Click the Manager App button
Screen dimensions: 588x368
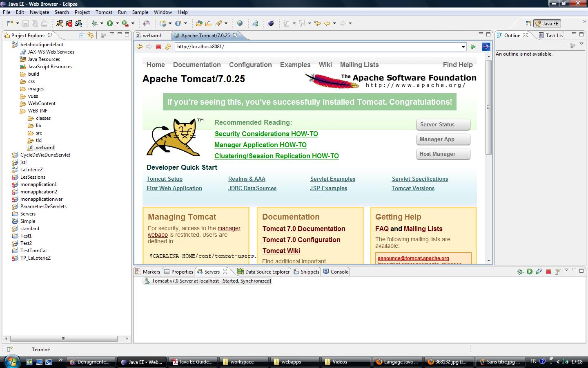(443, 139)
